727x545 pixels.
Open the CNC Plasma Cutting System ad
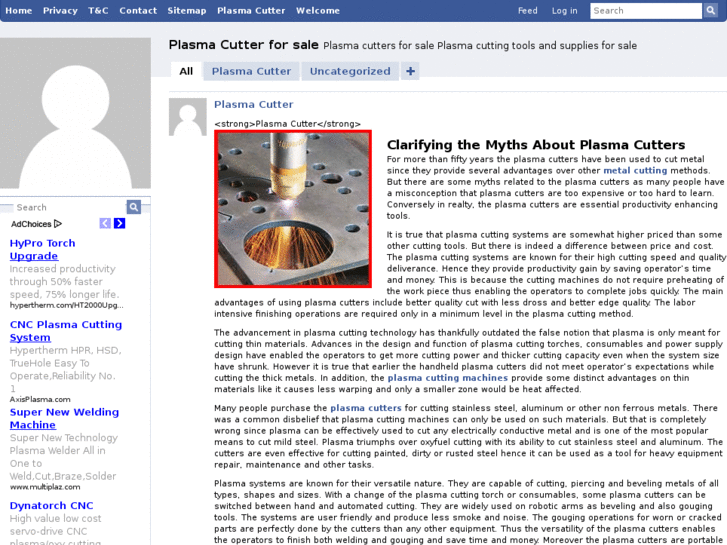pyautogui.click(x=66, y=331)
